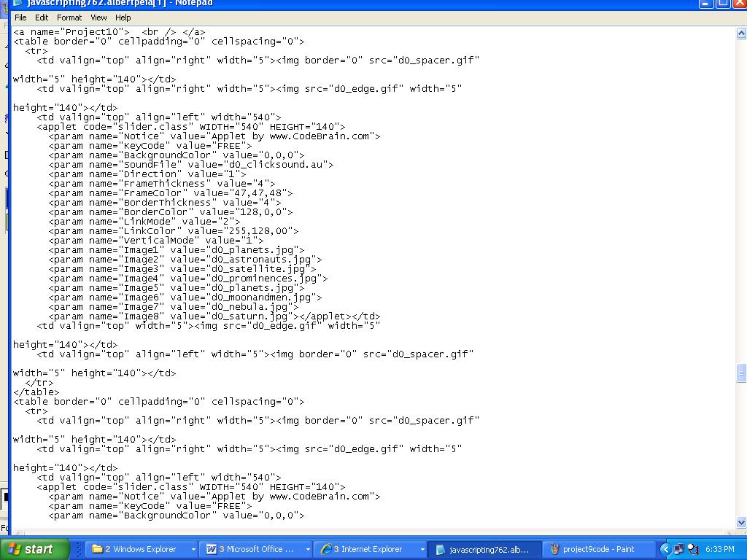Open the Edit menu
The image size is (747, 560).
click(x=42, y=17)
